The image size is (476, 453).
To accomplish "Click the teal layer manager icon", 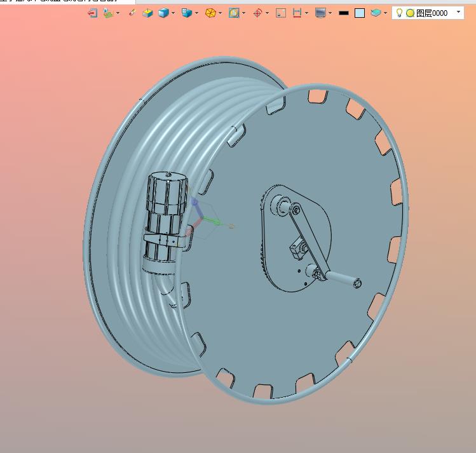I will tap(376, 13).
